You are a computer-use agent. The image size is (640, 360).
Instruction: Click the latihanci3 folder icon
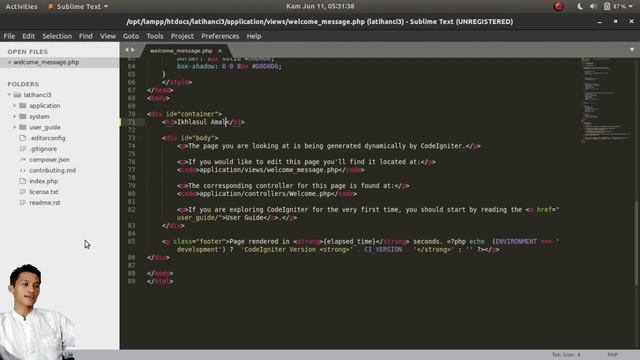17,95
